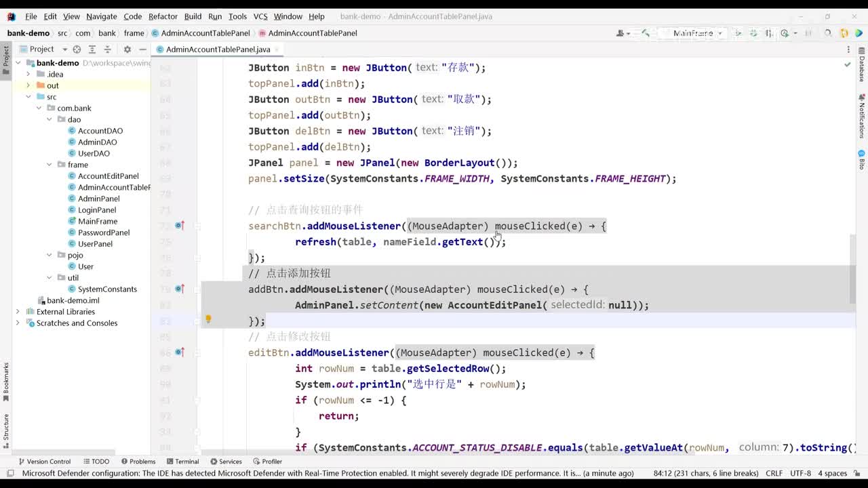Open the MainFrame run configuration dropdown
Viewport: 868px width, 488px height.
[695, 33]
